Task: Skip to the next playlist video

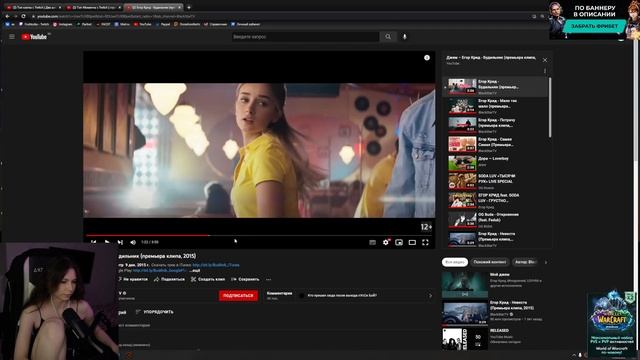Action: 120,242
